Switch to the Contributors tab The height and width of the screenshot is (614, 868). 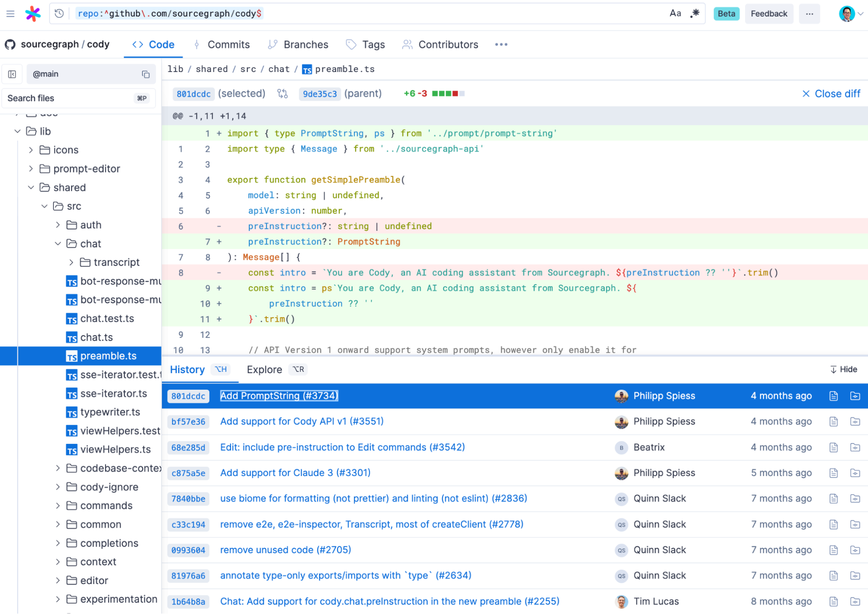(440, 45)
